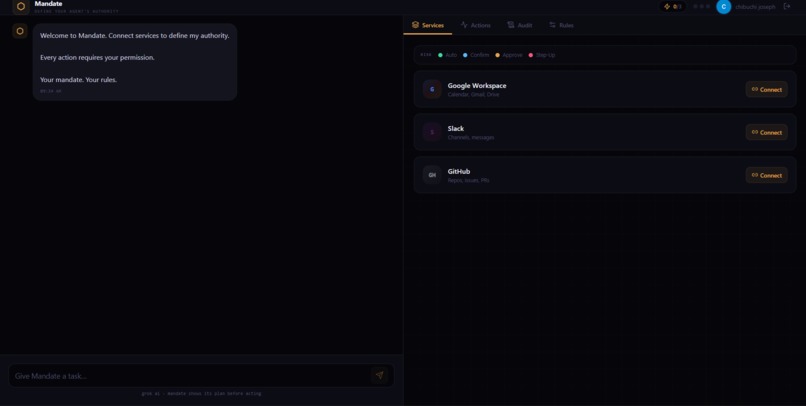Click the Step-Up risk legend label
The width and height of the screenshot is (806, 406).
coord(545,55)
